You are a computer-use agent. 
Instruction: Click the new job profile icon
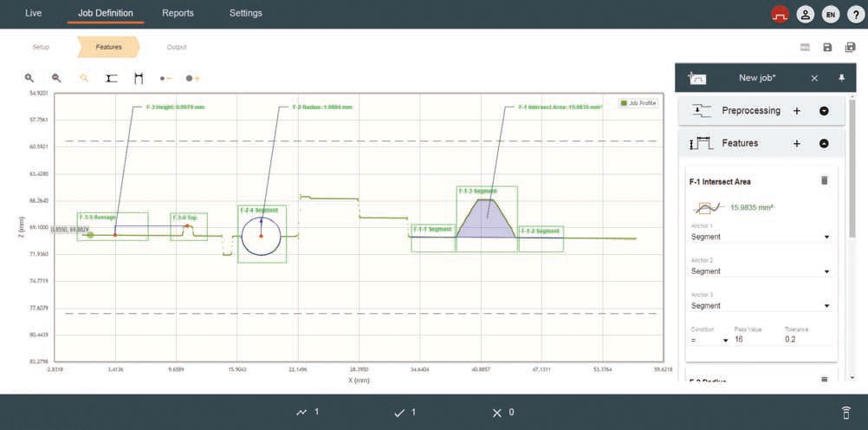(x=697, y=78)
